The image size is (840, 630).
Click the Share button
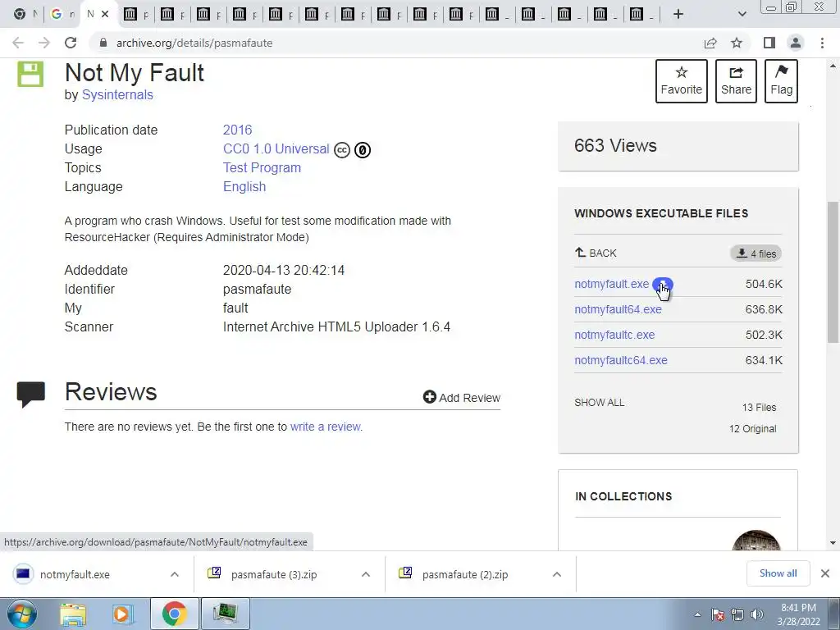click(736, 81)
